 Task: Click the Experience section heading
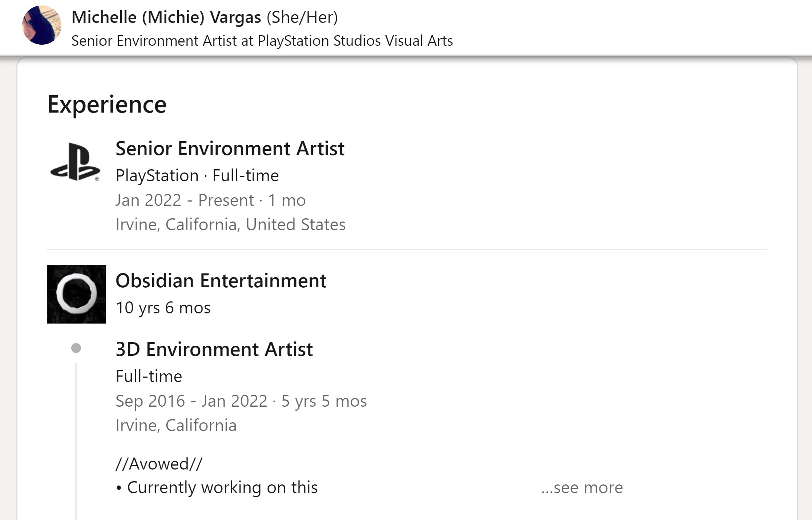[x=107, y=105]
